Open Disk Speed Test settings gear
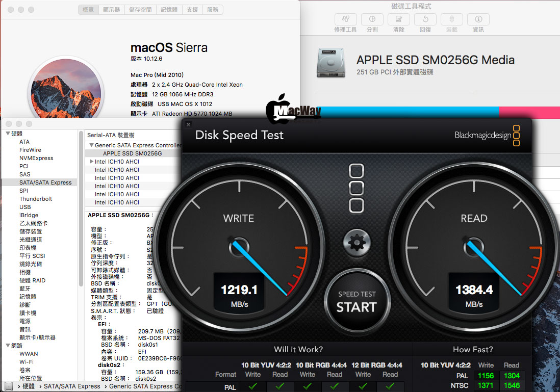Image resolution: width=560 pixels, height=392 pixels. pos(357,243)
